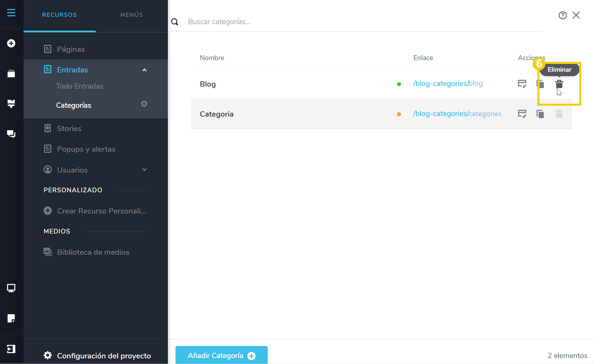Click the search magnifier icon
The image size is (594, 364).
click(x=175, y=22)
